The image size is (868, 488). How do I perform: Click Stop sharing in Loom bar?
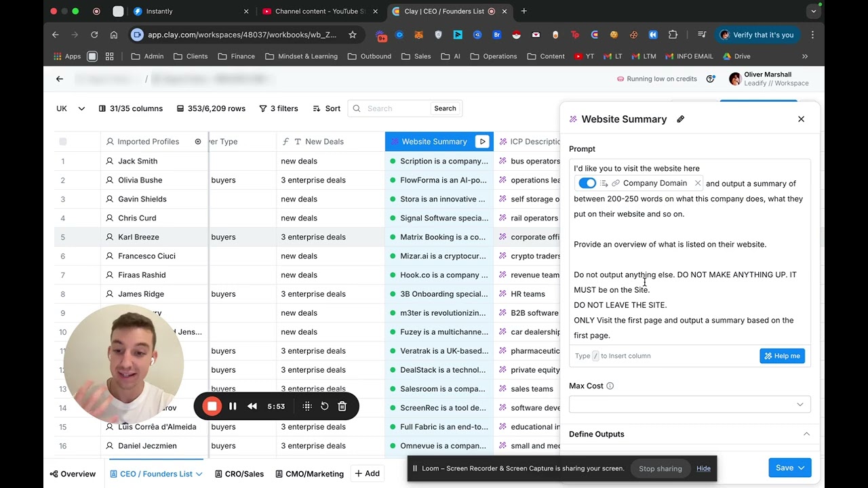[660, 468]
